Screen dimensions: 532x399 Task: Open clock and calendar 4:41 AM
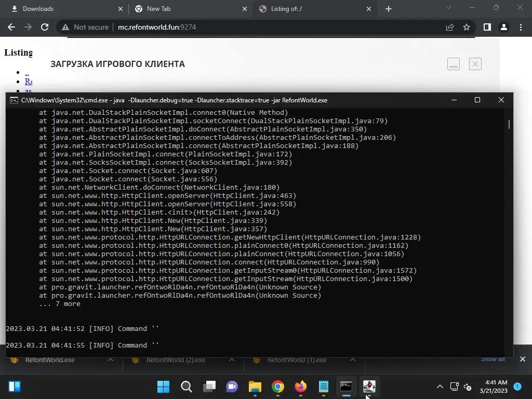point(494,387)
